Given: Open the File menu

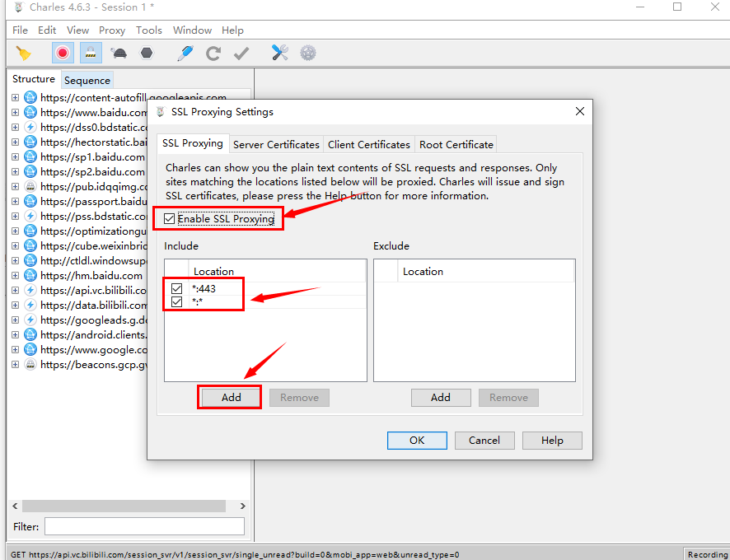Looking at the screenshot, I should coord(20,30).
